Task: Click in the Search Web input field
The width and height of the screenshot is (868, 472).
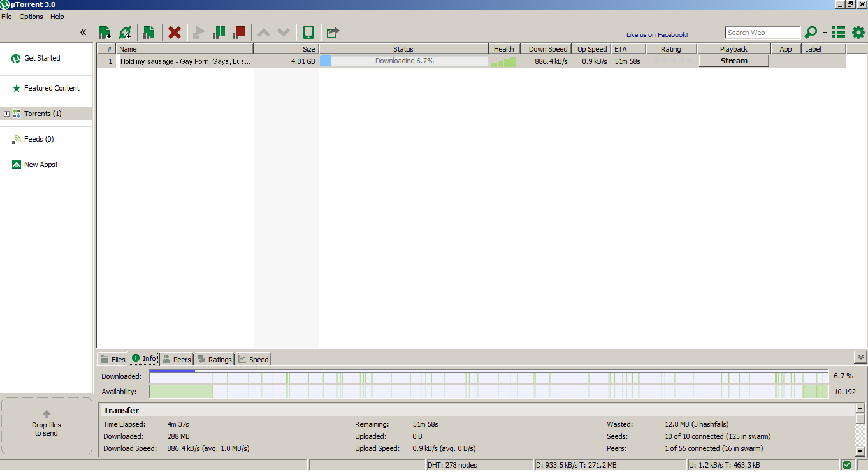Action: point(762,33)
